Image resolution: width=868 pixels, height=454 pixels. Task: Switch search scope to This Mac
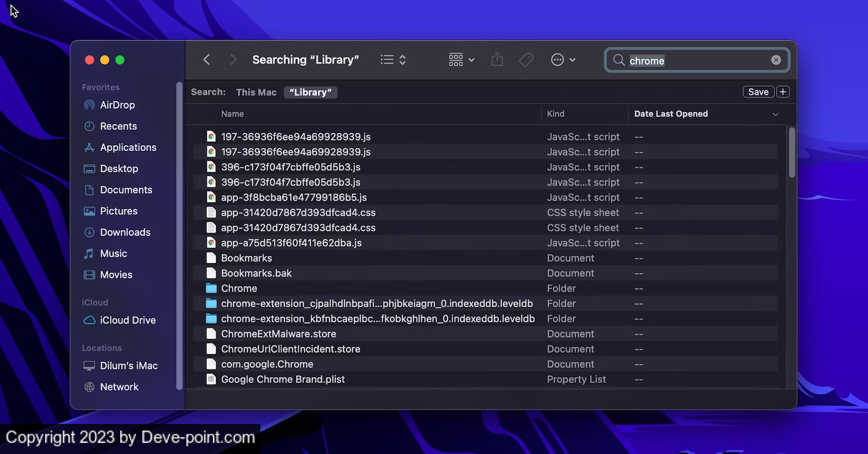(256, 93)
